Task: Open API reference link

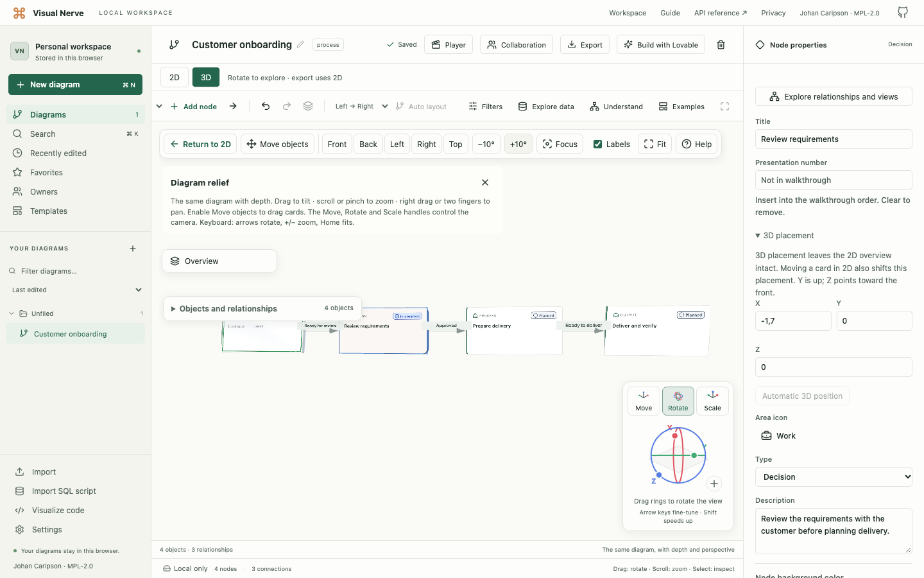Action: (x=720, y=13)
